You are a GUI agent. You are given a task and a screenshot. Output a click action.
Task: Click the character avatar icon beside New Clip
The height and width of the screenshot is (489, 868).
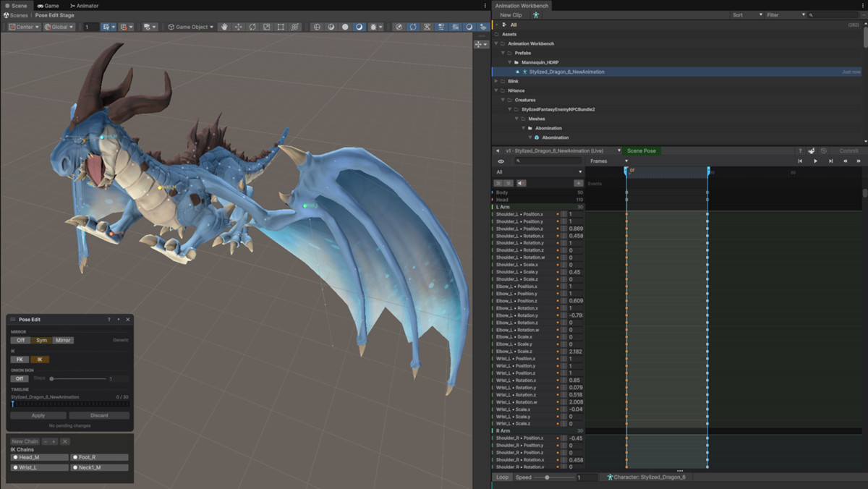coord(536,14)
